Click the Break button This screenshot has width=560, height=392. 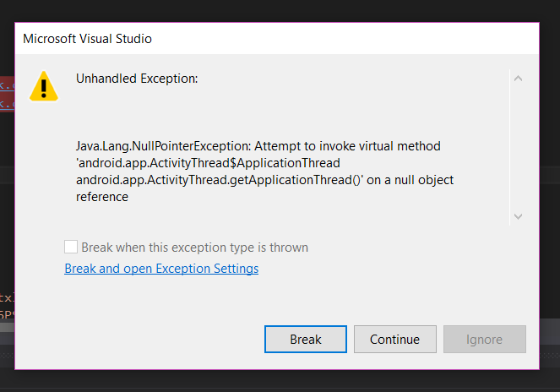click(306, 339)
